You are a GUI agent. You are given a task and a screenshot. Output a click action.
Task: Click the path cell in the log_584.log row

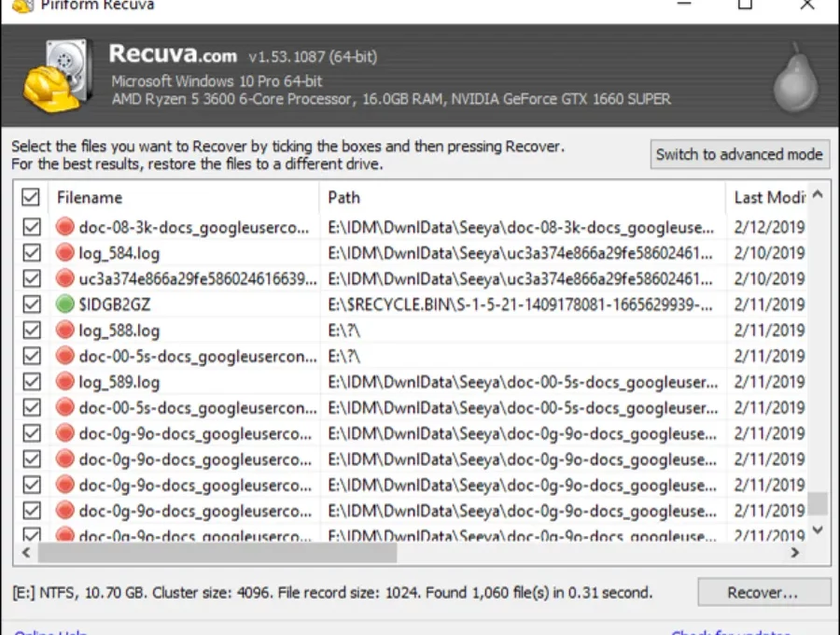coord(520,253)
